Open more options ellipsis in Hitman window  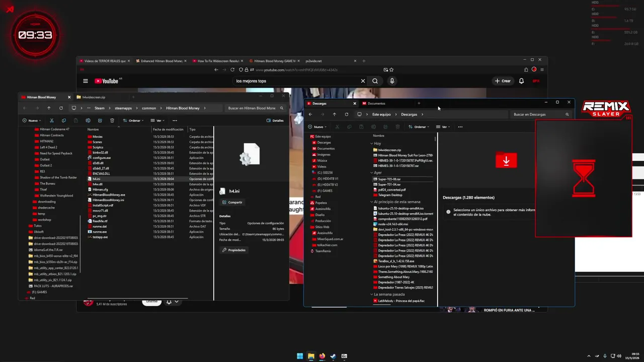click(x=175, y=121)
